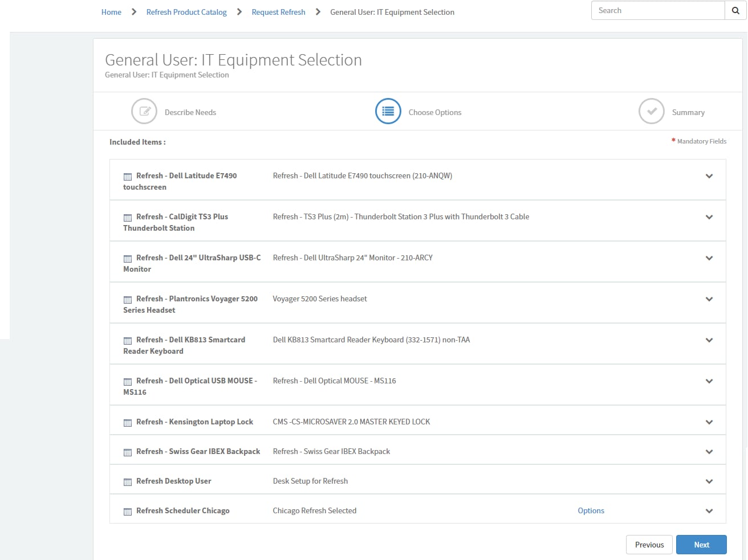Click text 'Dell KB813 Smartcard Reader Keyboard (332-1571) non-TAA'
The width and height of the screenshot is (748, 560).
click(x=372, y=340)
